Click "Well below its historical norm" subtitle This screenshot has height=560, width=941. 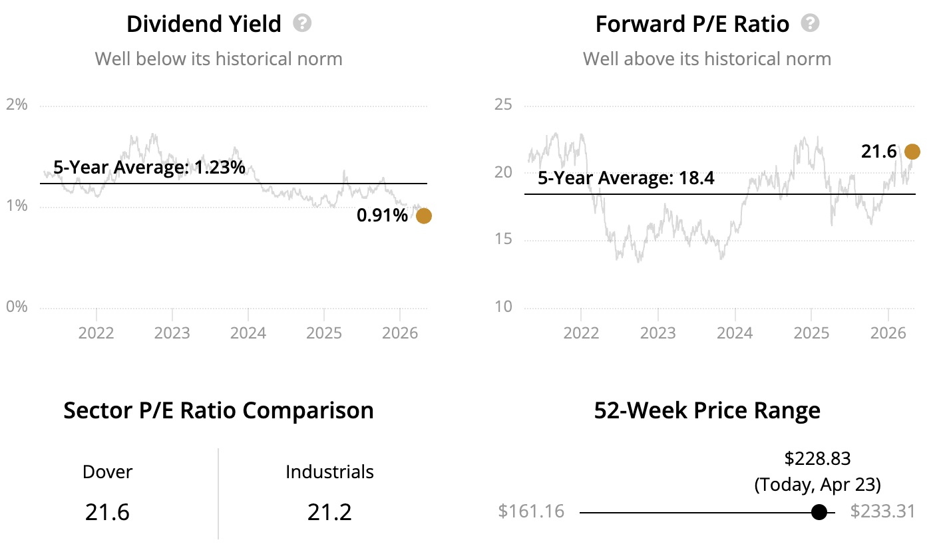pyautogui.click(x=218, y=59)
